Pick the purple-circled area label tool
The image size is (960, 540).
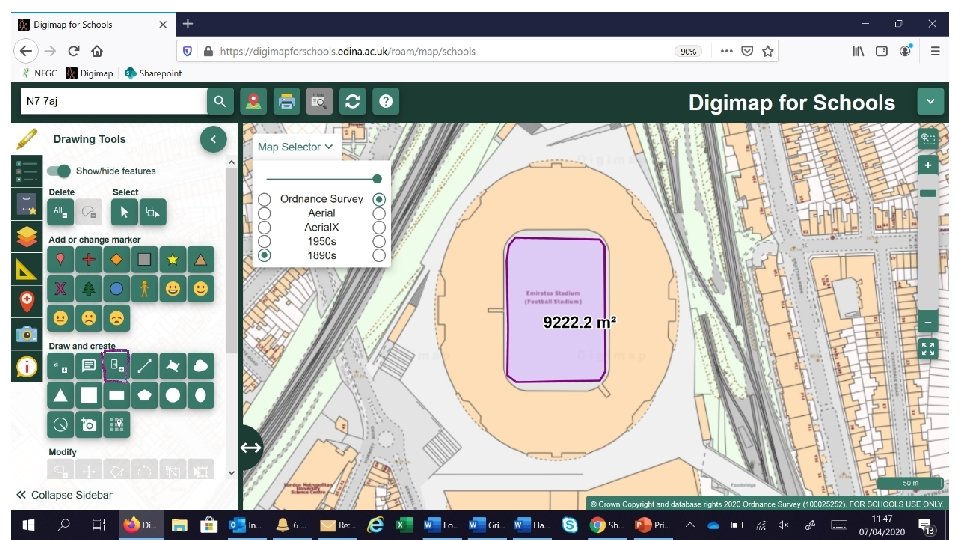tap(116, 366)
